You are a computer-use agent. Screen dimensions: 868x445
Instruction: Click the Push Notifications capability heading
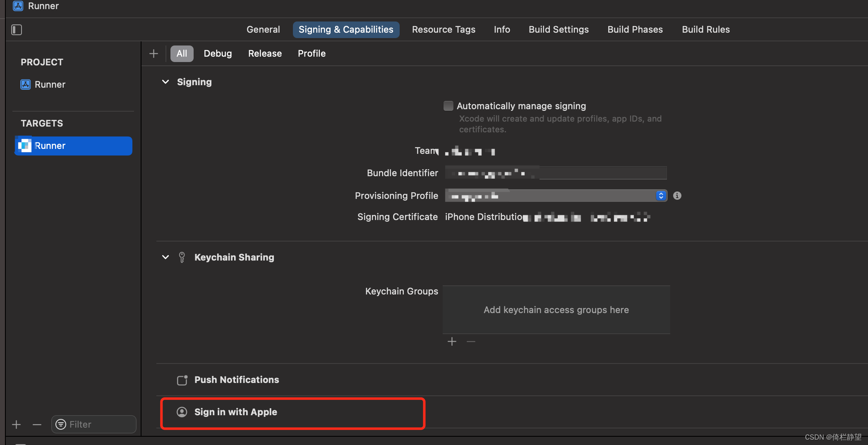click(237, 380)
